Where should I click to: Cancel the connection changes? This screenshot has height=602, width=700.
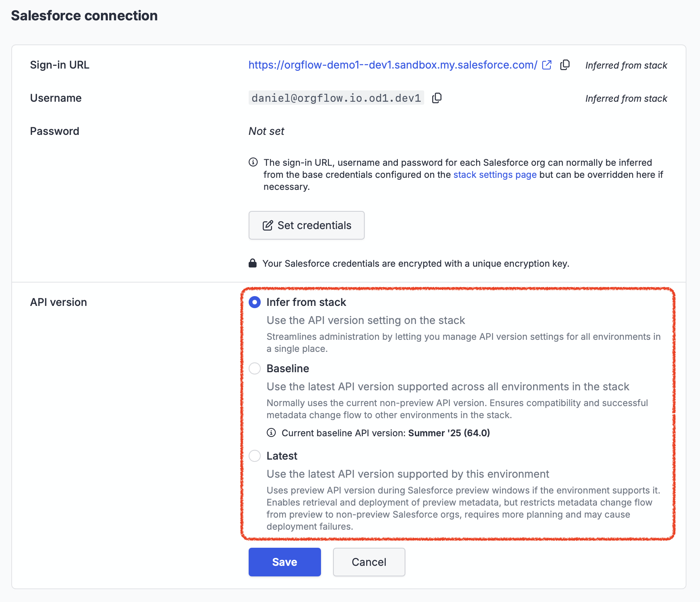369,562
